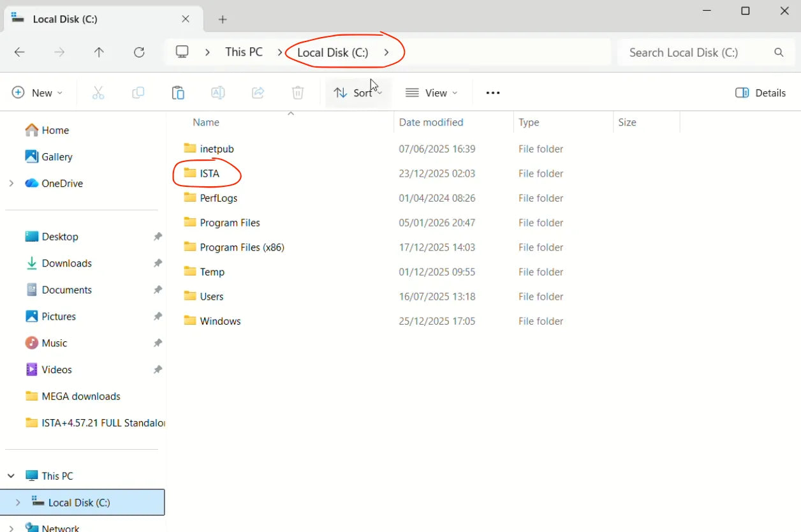Expand the OneDrive tree node

[11, 183]
